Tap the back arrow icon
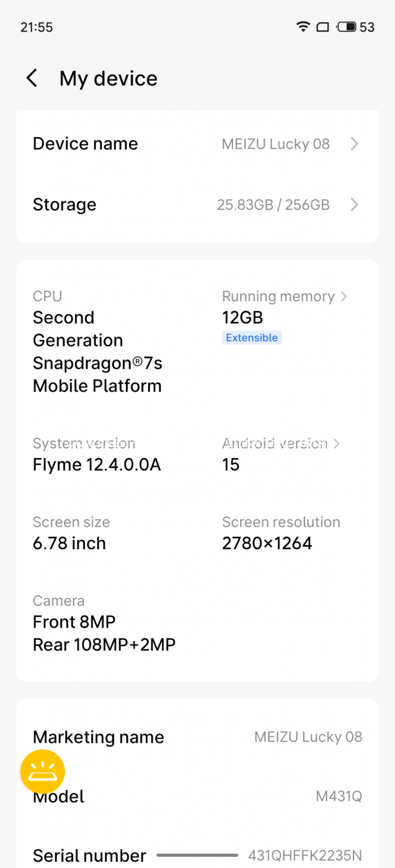395x868 pixels. click(32, 79)
